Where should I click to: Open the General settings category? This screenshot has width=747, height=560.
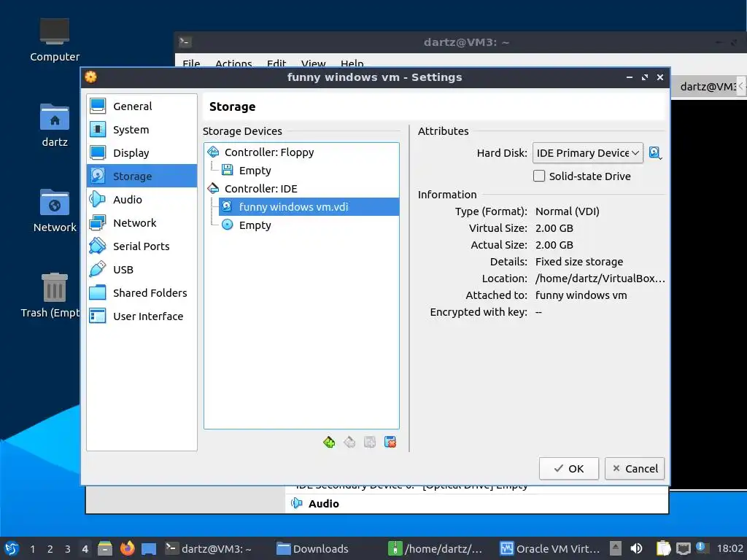click(142, 106)
